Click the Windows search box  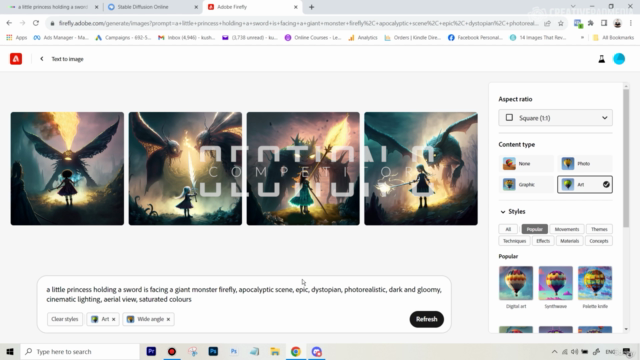tap(80, 351)
